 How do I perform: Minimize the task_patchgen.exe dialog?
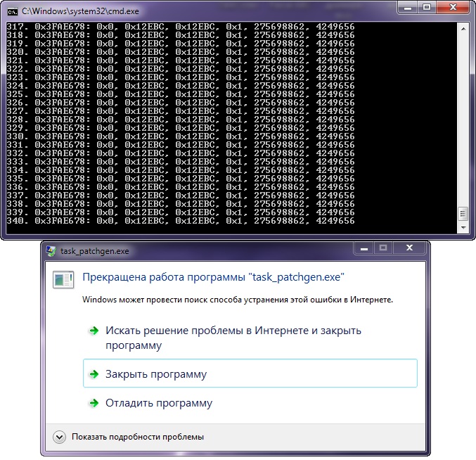click(x=364, y=248)
